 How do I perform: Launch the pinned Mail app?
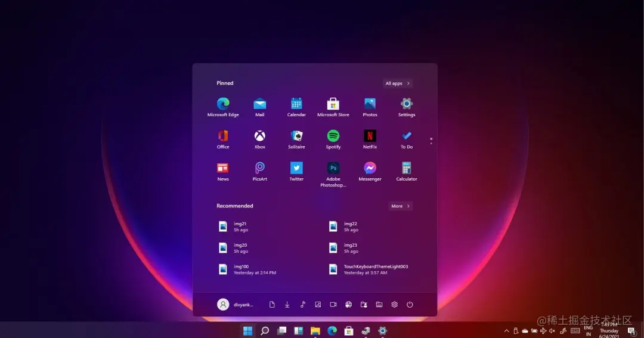coord(259,107)
